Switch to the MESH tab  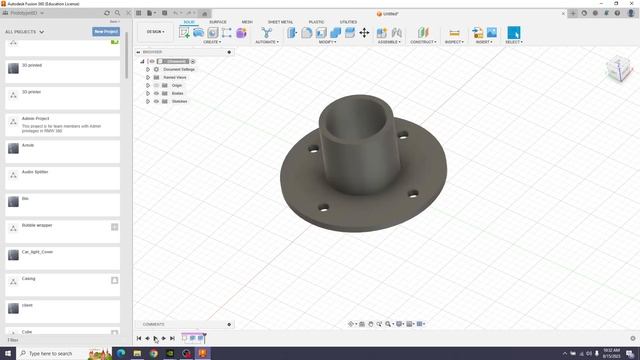[x=247, y=22]
